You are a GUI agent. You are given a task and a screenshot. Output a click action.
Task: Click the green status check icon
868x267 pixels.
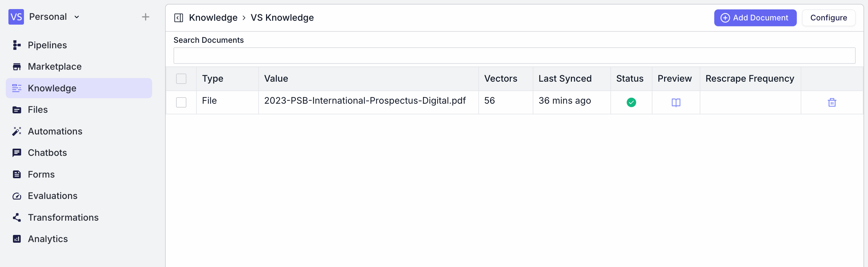point(631,102)
